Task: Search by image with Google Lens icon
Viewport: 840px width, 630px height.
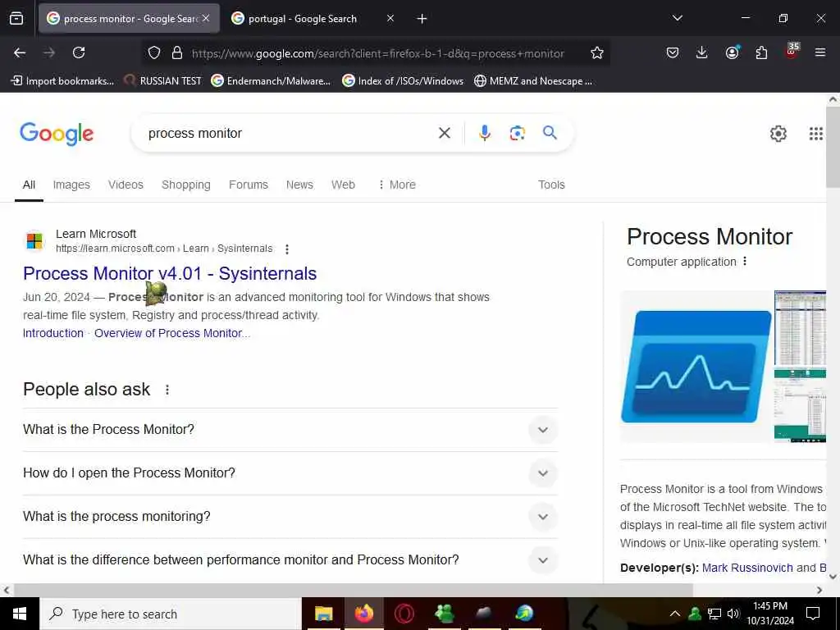Action: click(517, 133)
